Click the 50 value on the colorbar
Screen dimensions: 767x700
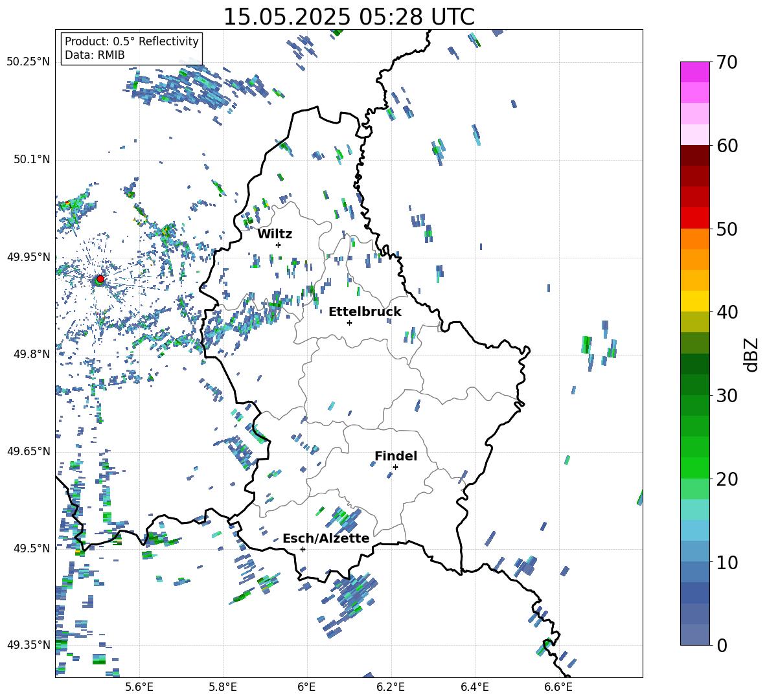(x=727, y=229)
